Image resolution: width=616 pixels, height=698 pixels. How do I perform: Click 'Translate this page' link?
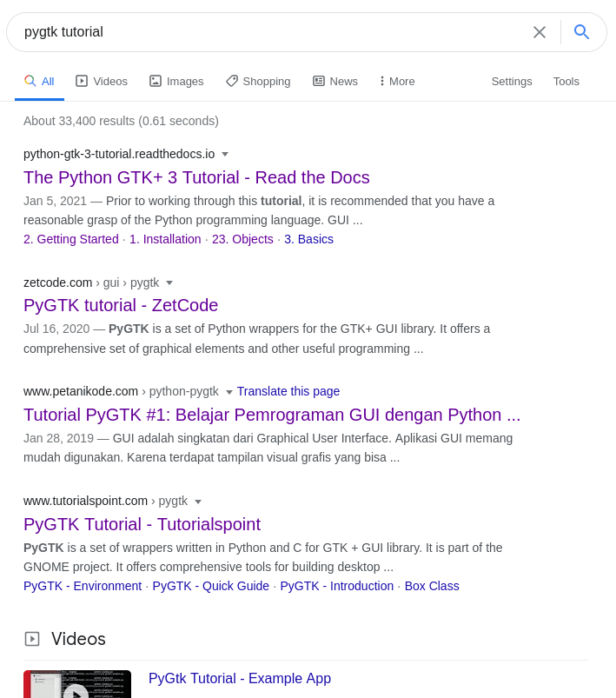(x=288, y=391)
